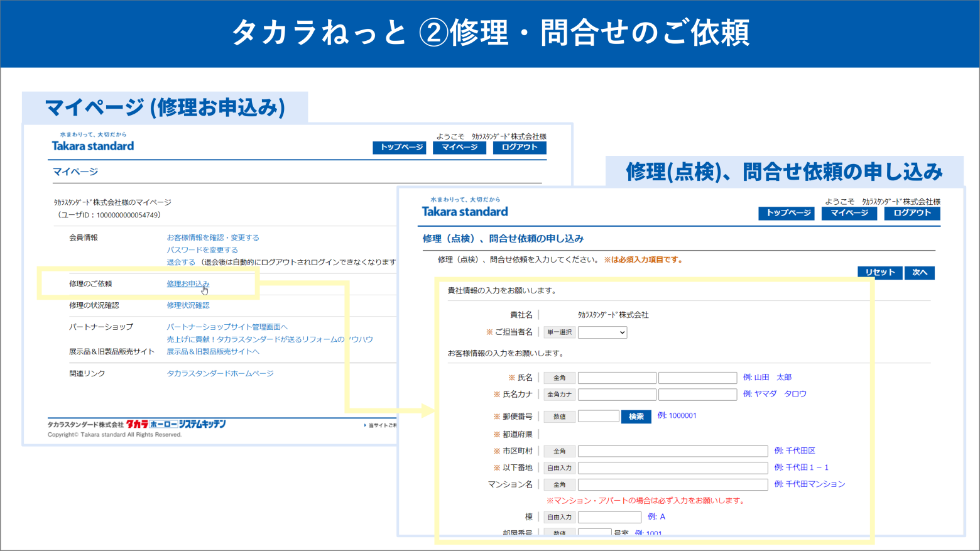Click Takara standard logo in 申し込み window
980x551 pixels.
click(x=465, y=208)
